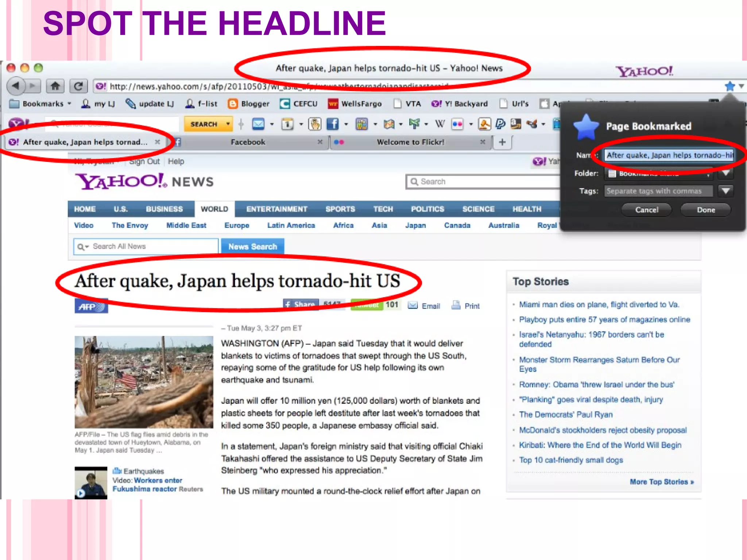Open the Latin America subsection link
This screenshot has width=747, height=560.
[x=291, y=226]
